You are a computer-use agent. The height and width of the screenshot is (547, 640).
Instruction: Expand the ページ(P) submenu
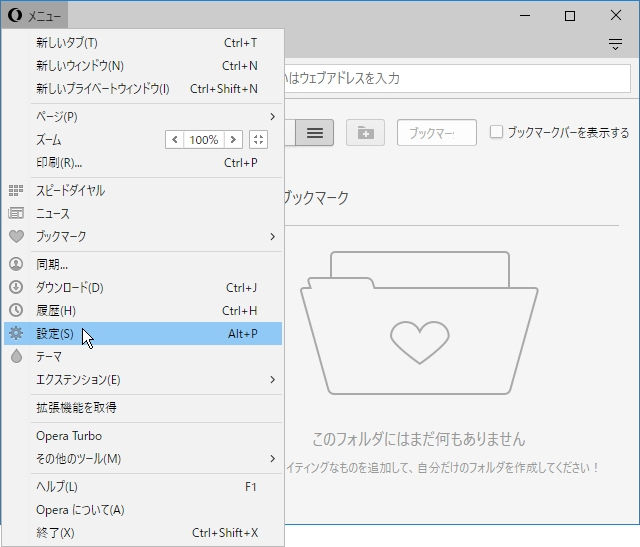pyautogui.click(x=272, y=117)
